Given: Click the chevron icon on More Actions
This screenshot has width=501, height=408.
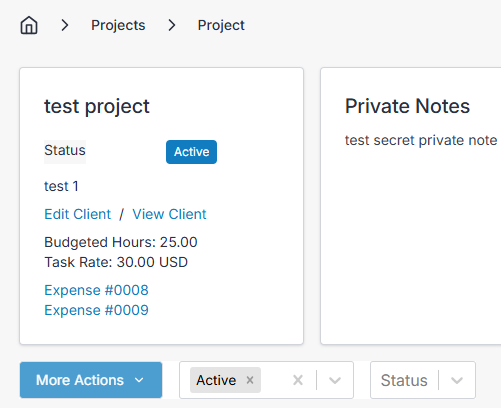Looking at the screenshot, I should (x=139, y=380).
